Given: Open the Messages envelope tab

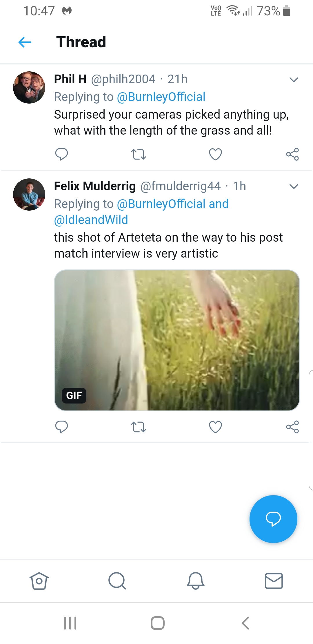Looking at the screenshot, I should (x=274, y=581).
